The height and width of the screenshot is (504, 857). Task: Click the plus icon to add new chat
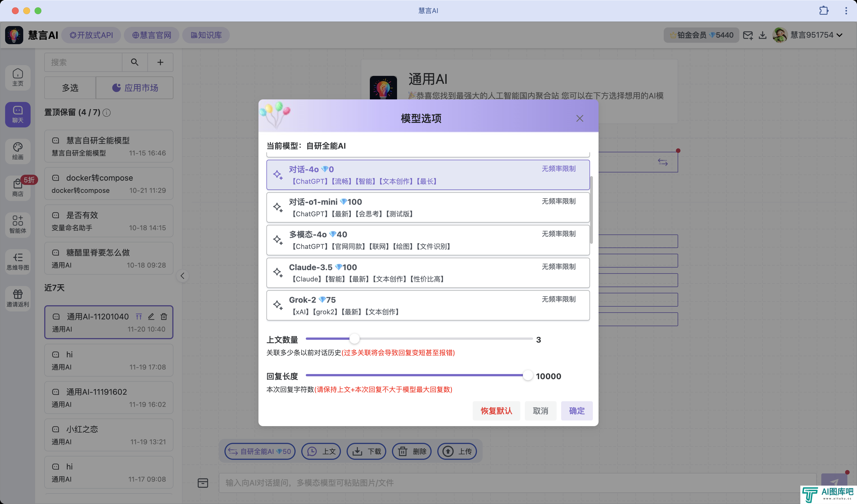coord(160,62)
